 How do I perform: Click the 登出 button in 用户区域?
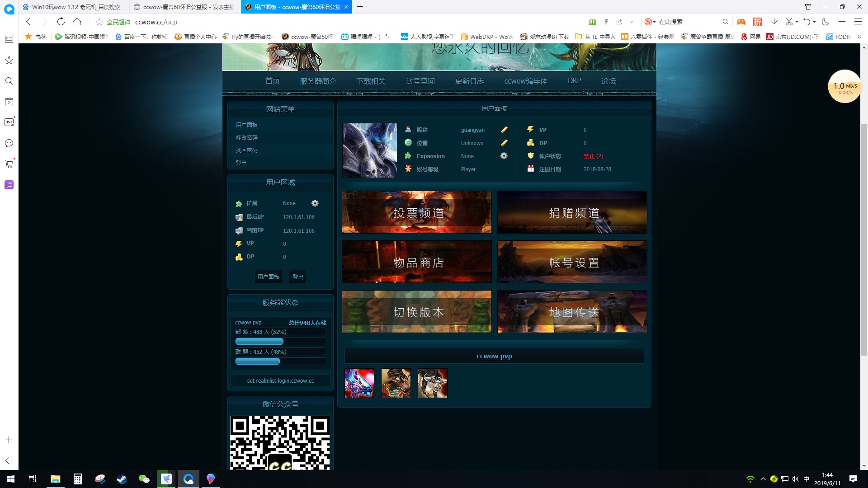297,277
